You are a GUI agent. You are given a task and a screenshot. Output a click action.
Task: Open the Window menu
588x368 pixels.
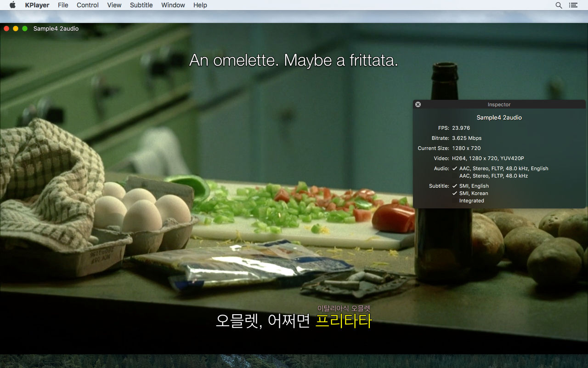(173, 5)
